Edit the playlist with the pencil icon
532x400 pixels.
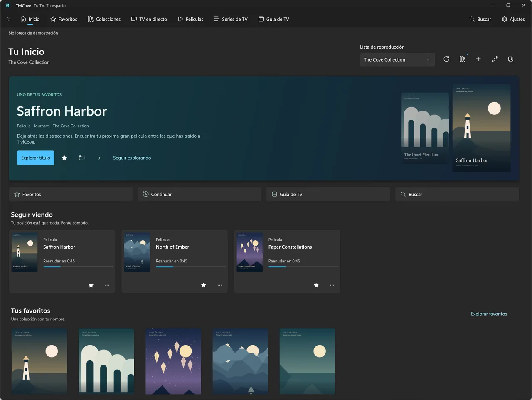tap(495, 59)
